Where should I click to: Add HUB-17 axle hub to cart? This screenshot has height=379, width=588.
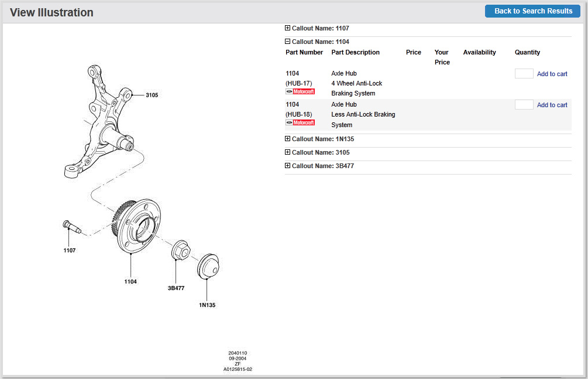click(552, 74)
